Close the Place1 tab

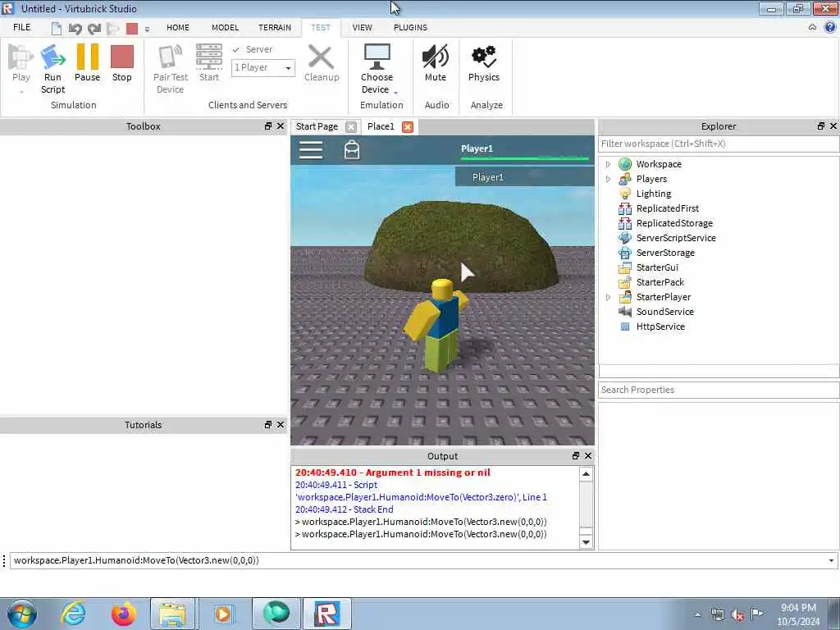408,127
